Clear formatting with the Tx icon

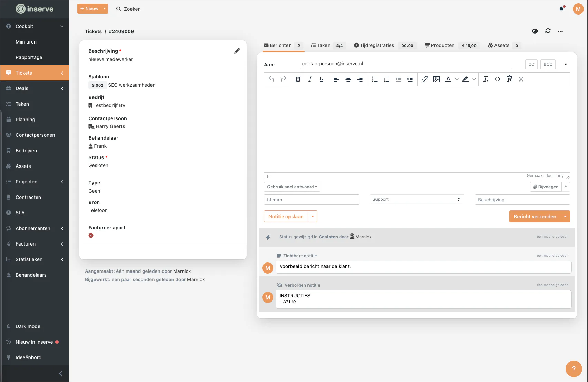[486, 79]
